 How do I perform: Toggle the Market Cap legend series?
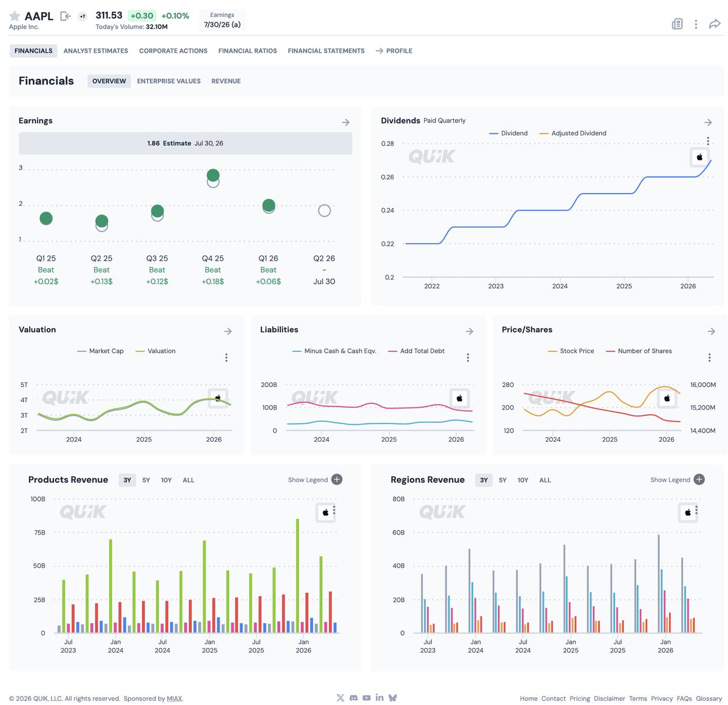pos(101,351)
